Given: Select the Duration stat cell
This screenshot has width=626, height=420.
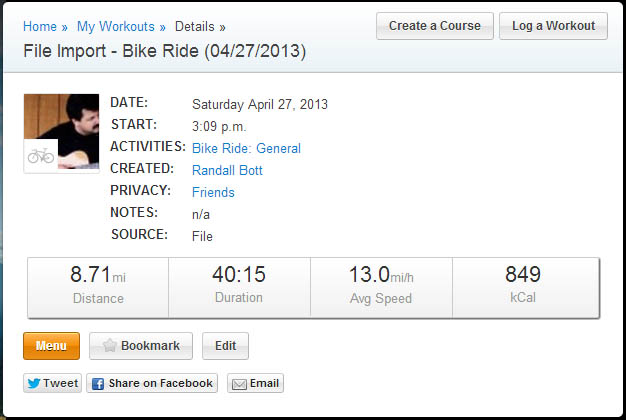Looking at the screenshot, I should point(239,287).
